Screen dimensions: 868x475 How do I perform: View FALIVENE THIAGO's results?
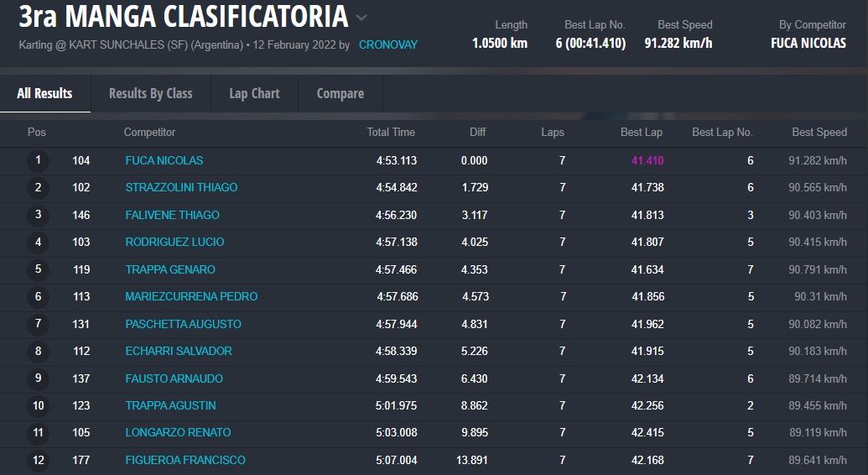(172, 215)
